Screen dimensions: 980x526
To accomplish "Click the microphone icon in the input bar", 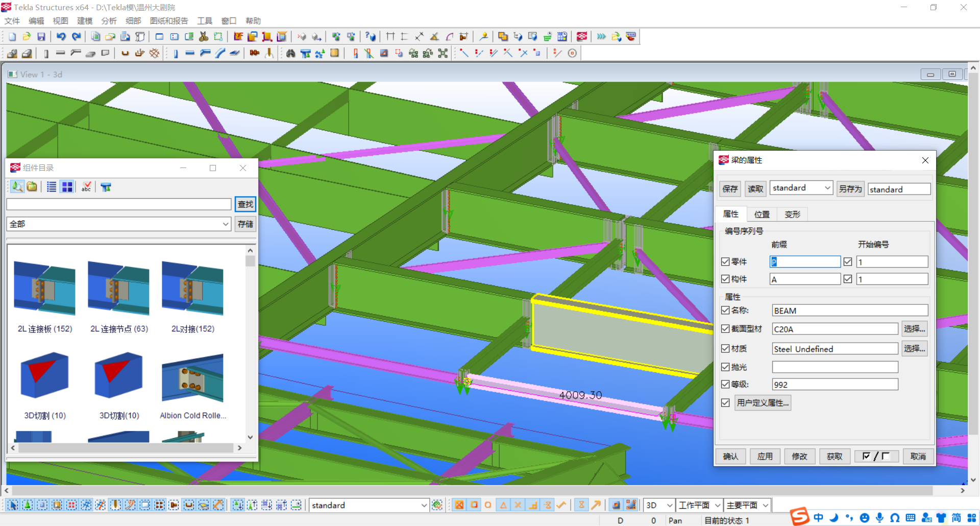I will pos(879,518).
